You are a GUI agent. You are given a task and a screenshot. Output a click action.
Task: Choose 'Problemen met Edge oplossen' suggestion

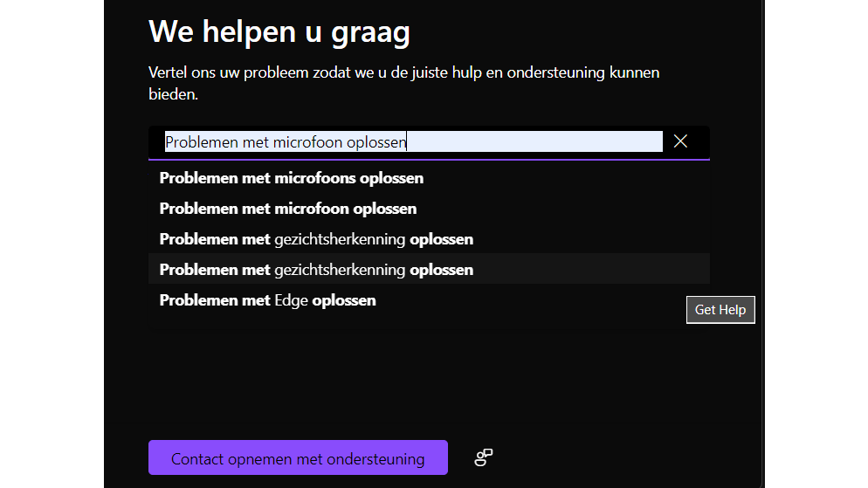267,300
